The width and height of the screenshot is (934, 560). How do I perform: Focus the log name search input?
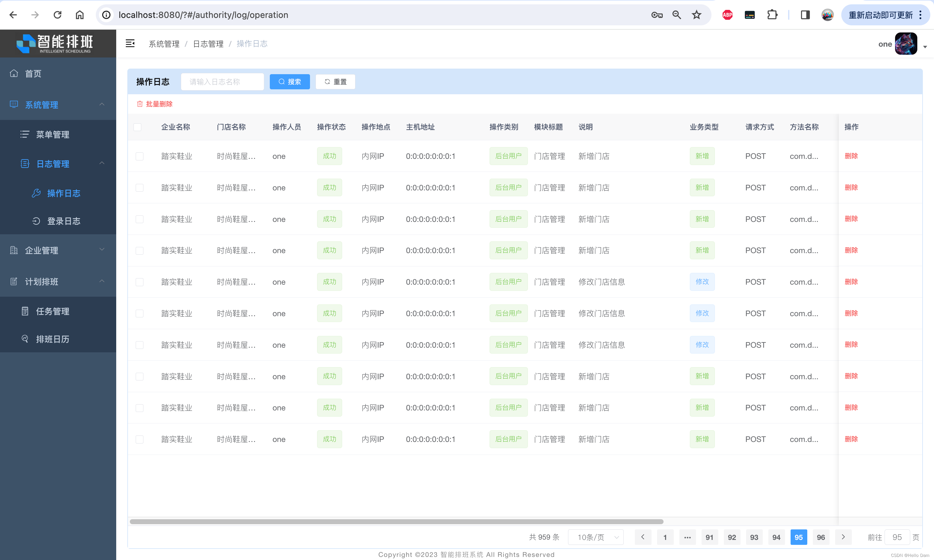[x=222, y=82]
